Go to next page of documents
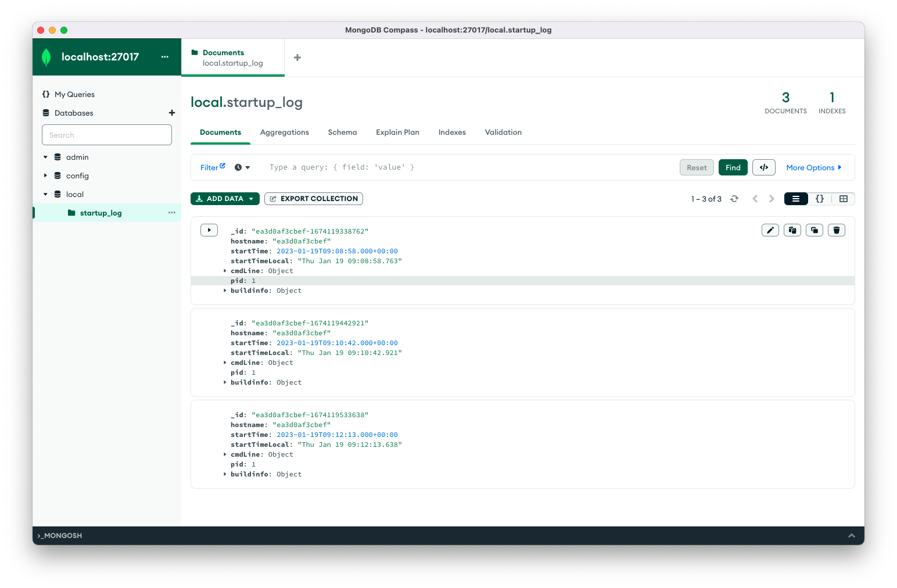Image resolution: width=897 pixels, height=588 pixels. pyautogui.click(x=772, y=199)
